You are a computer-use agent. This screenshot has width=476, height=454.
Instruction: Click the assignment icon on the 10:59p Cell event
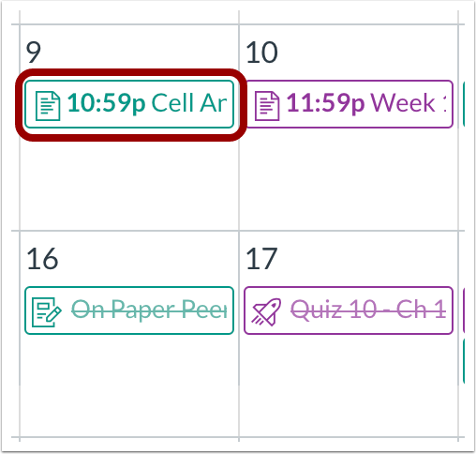pyautogui.click(x=48, y=106)
